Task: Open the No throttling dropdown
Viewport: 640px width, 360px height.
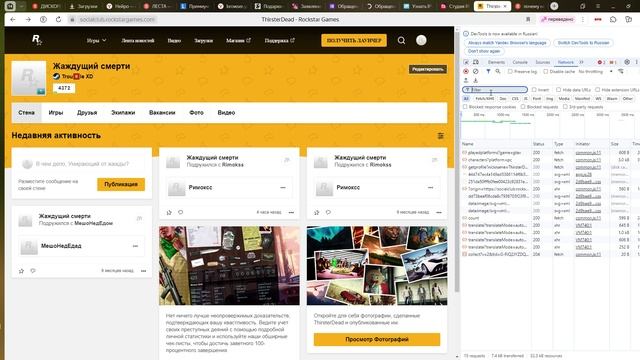Action: pyautogui.click(x=596, y=71)
